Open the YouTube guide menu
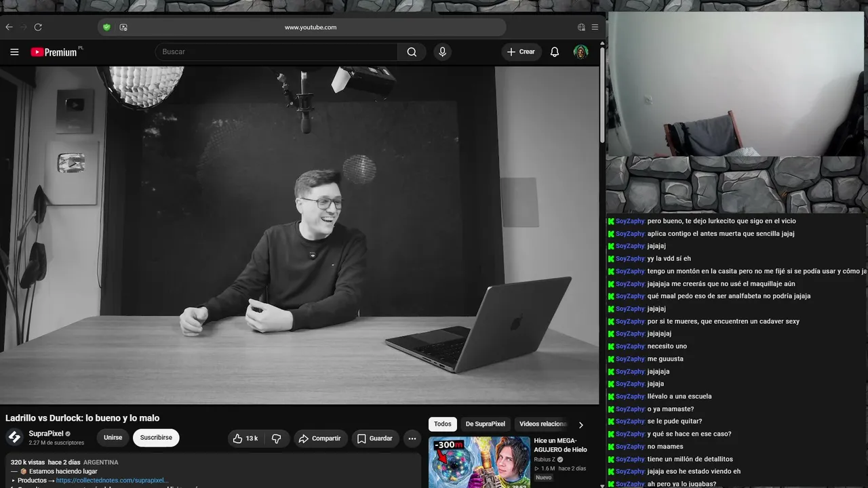The height and width of the screenshot is (488, 868). (14, 52)
